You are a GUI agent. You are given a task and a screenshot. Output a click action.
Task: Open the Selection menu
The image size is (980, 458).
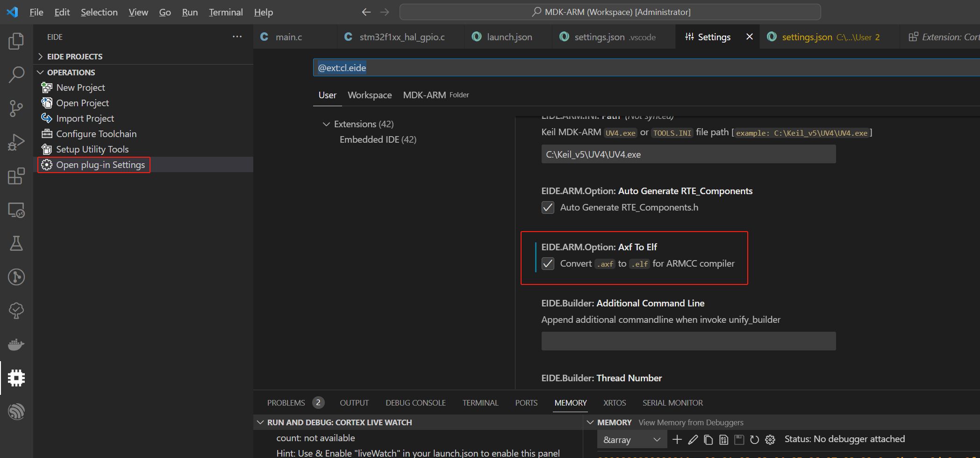pos(99,12)
